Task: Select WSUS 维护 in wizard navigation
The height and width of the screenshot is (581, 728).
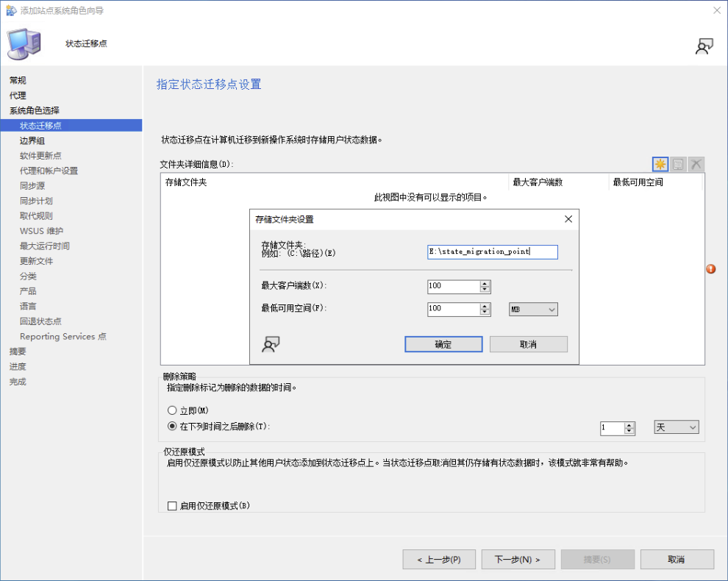Action: (41, 231)
